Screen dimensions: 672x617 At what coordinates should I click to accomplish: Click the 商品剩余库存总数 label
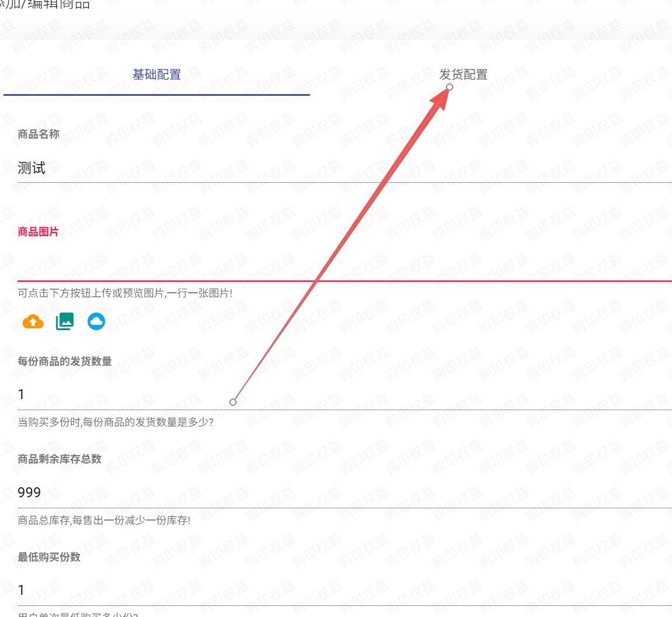click(60, 459)
